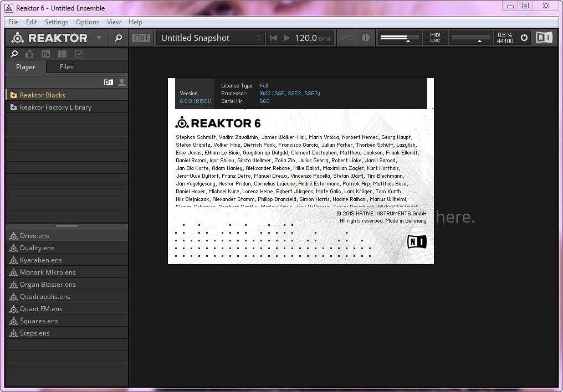Click the License Type Full value

click(x=264, y=86)
